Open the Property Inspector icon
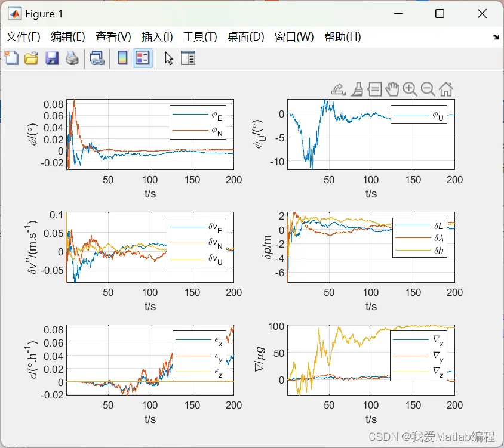504x448 pixels. click(x=188, y=58)
